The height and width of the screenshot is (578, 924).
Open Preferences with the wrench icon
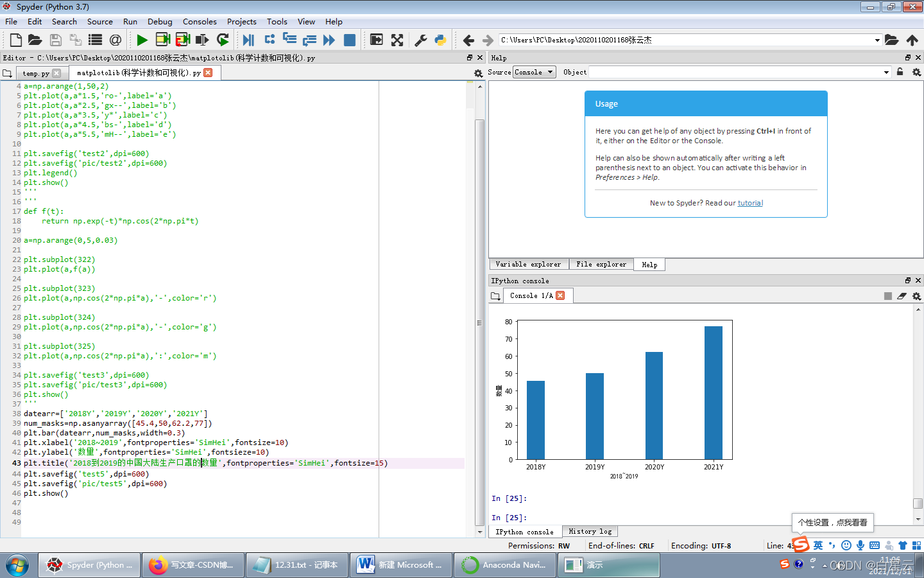click(x=421, y=40)
